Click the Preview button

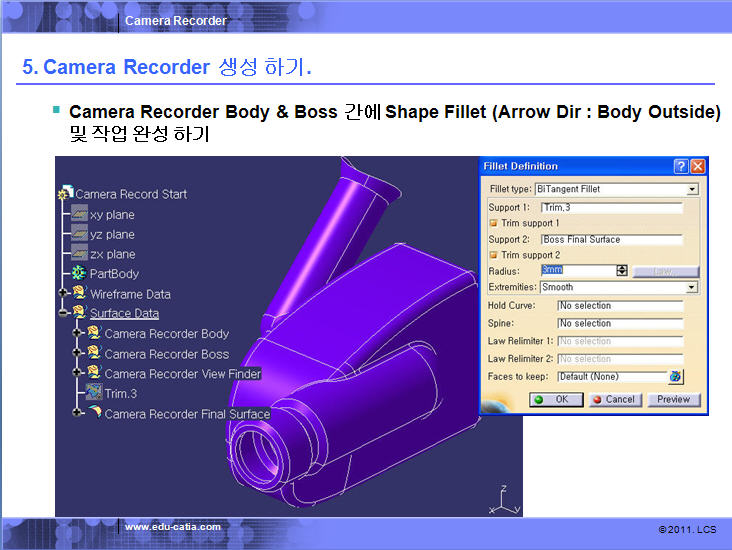[x=673, y=399]
